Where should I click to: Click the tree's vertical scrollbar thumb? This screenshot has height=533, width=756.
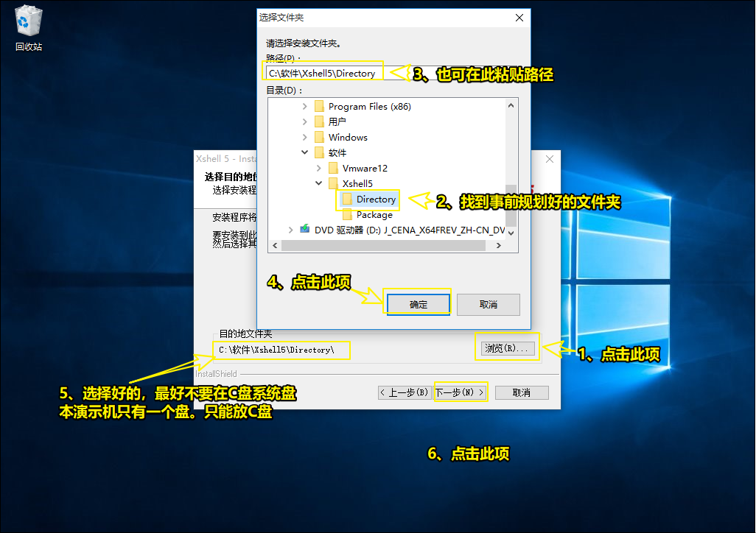(x=511, y=205)
